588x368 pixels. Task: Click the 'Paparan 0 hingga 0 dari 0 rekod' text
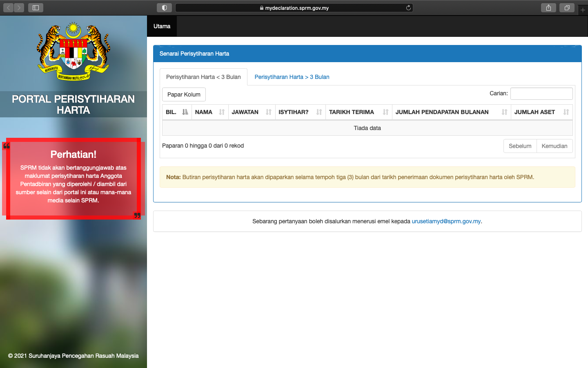(x=203, y=146)
